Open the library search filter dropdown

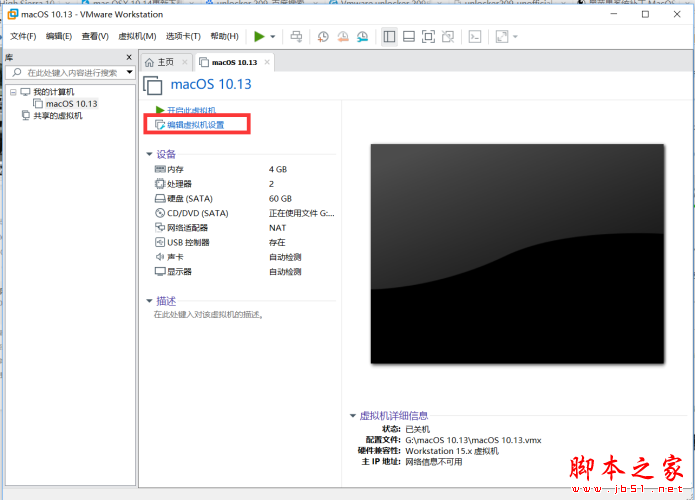click(129, 72)
